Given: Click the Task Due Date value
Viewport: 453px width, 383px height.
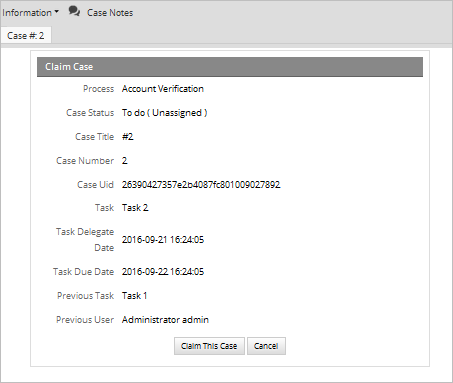Looking at the screenshot, I should pos(163,272).
